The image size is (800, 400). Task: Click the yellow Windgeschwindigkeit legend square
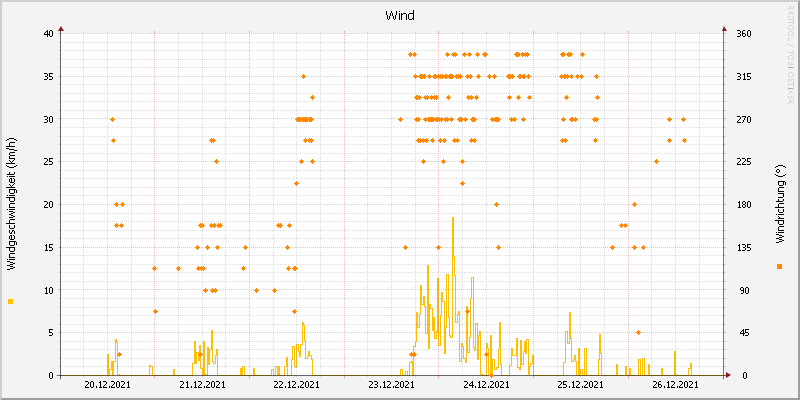tap(11, 302)
